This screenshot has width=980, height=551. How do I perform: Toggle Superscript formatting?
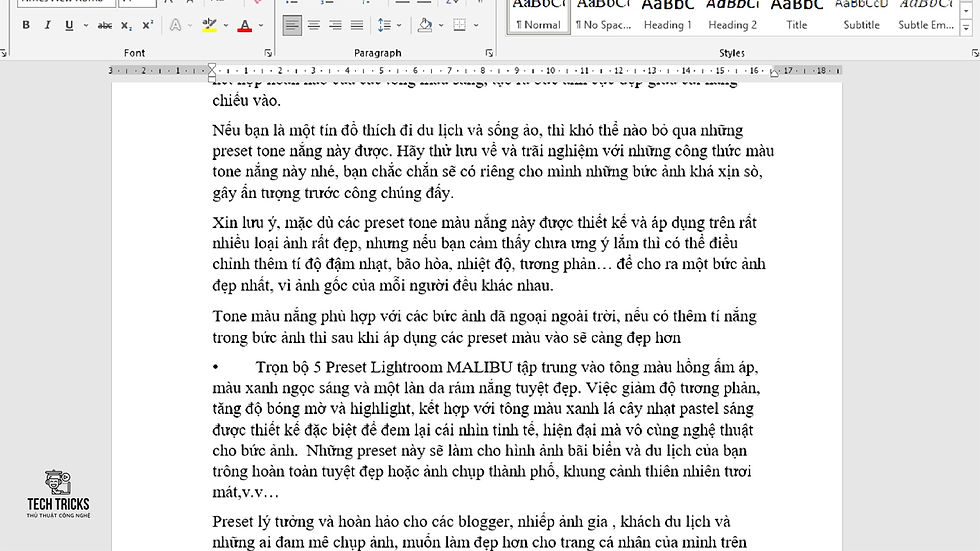[148, 25]
